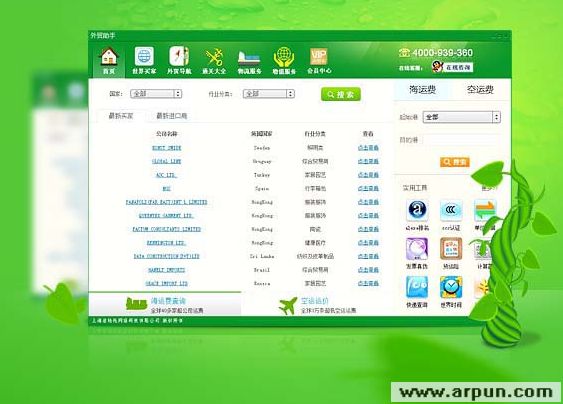563x404 pixels.
Task: Select the 空运费 tab
Action: (480, 89)
